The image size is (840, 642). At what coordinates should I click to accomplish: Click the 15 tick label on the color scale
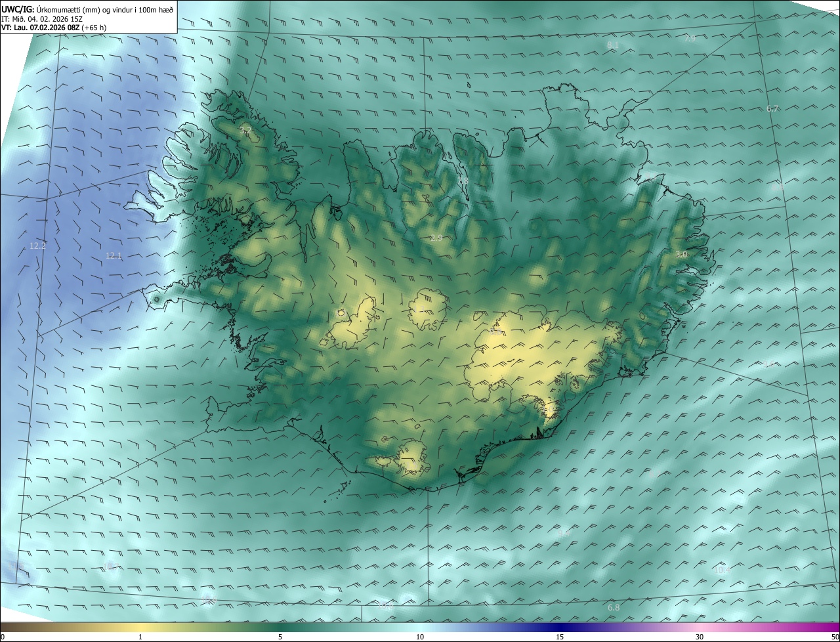tap(560, 637)
